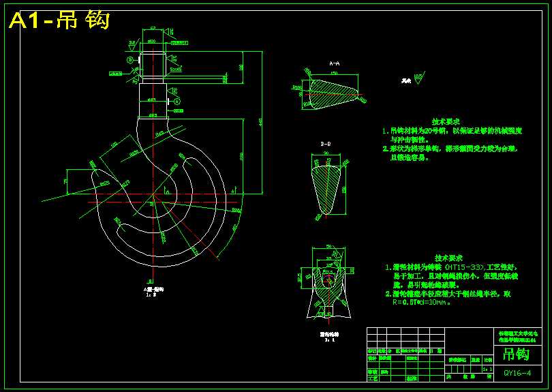Select the note line "1.吊钩材料为20号钢"

tap(453, 131)
